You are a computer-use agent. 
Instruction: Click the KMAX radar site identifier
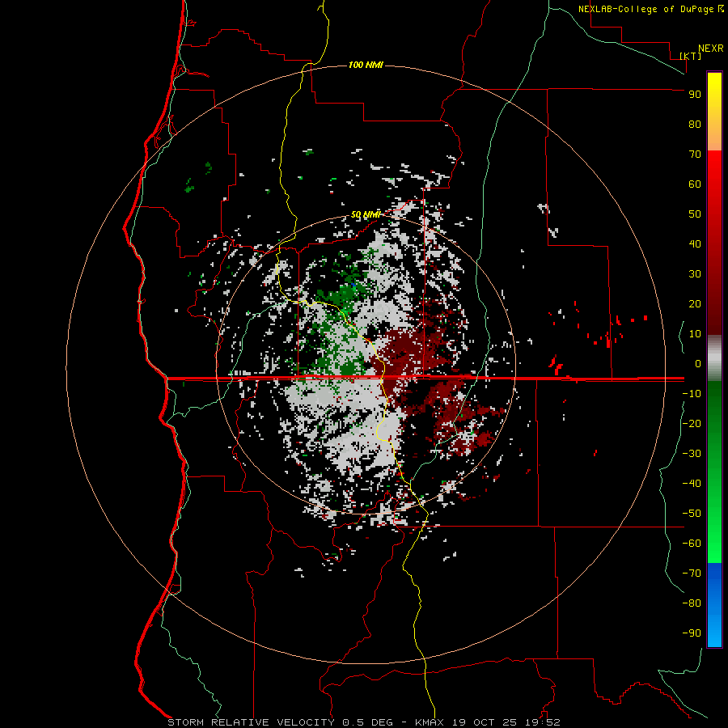pyautogui.click(x=430, y=722)
